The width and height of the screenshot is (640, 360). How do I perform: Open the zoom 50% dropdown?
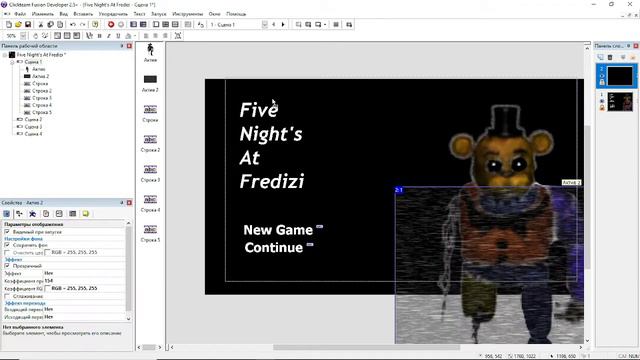coord(23,36)
